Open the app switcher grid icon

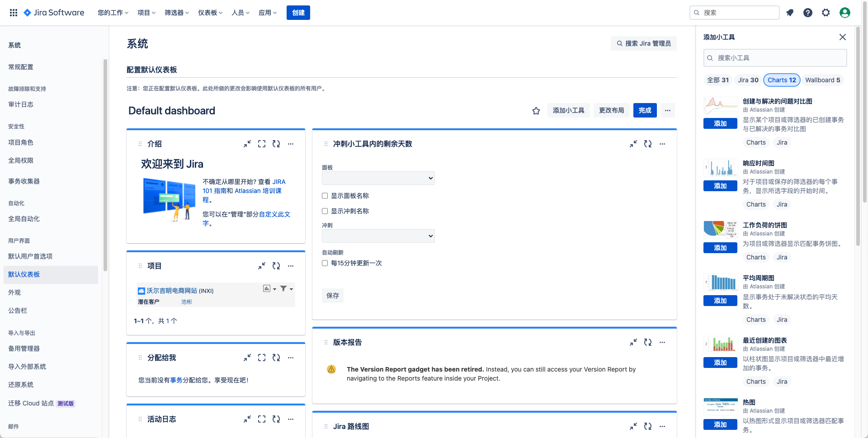pos(14,13)
